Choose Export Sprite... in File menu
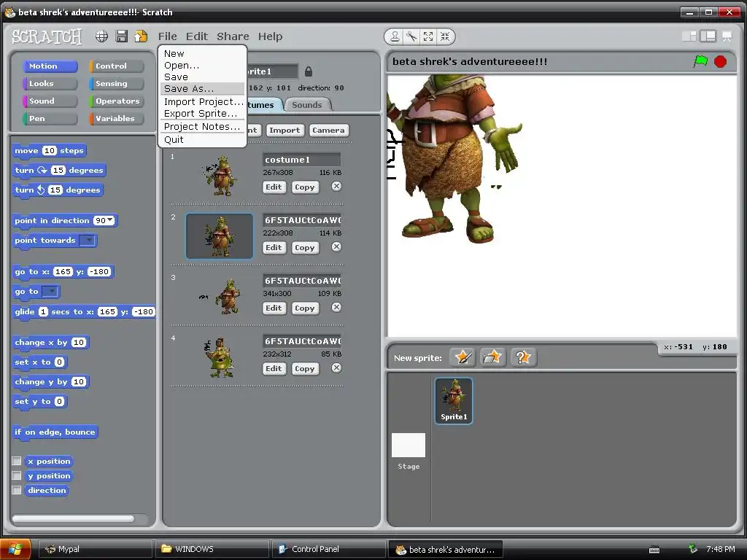Screen dimensions: 747x560 coord(203,113)
